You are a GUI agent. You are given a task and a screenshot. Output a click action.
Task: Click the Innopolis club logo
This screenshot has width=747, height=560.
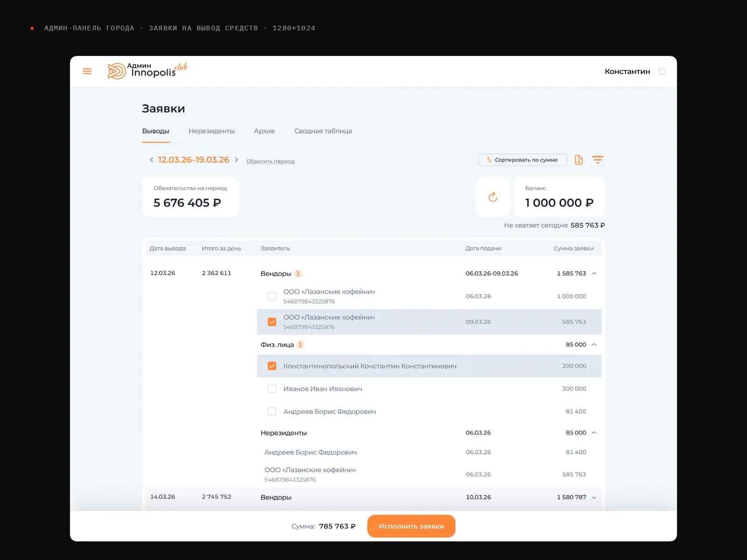pos(147,71)
